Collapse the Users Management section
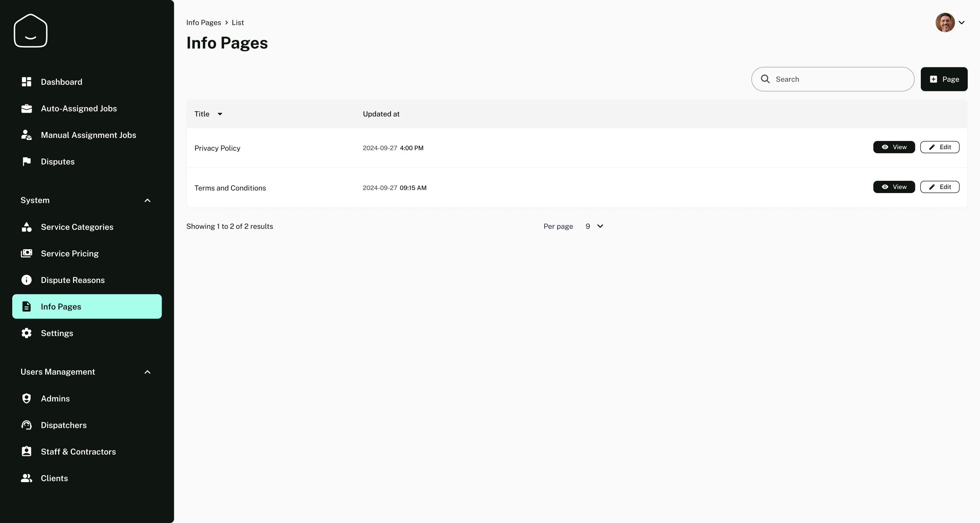The width and height of the screenshot is (980, 523). click(147, 372)
